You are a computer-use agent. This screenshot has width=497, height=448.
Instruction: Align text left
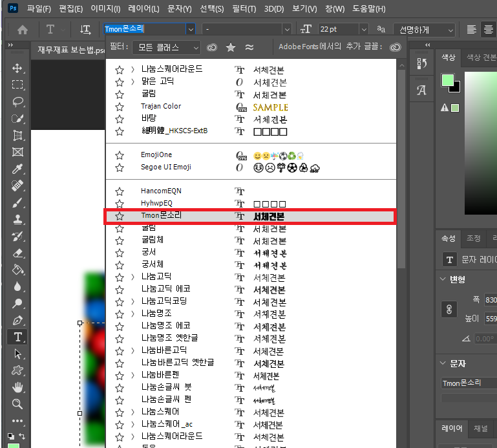[x=472, y=30]
